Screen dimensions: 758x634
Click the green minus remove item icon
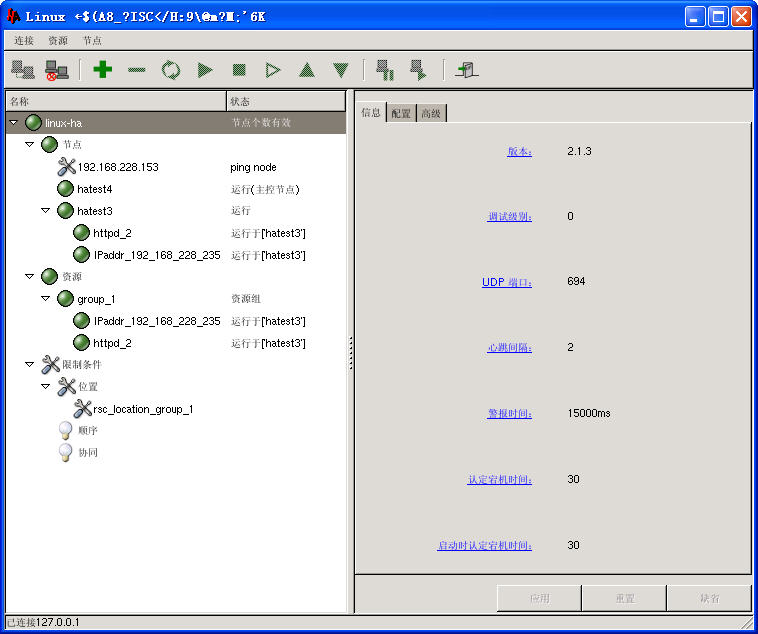coord(137,70)
